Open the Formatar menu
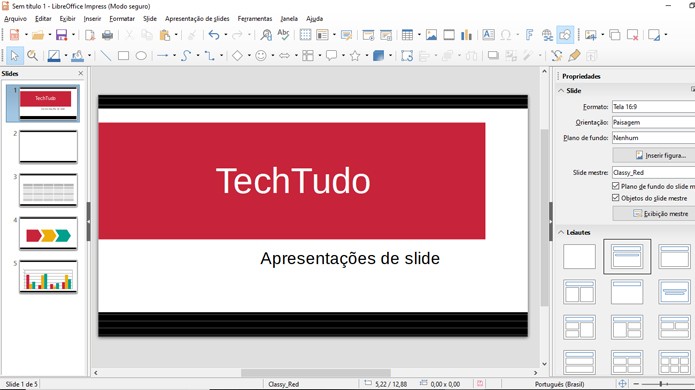Viewport: 695px width, 390px height. 122,19
